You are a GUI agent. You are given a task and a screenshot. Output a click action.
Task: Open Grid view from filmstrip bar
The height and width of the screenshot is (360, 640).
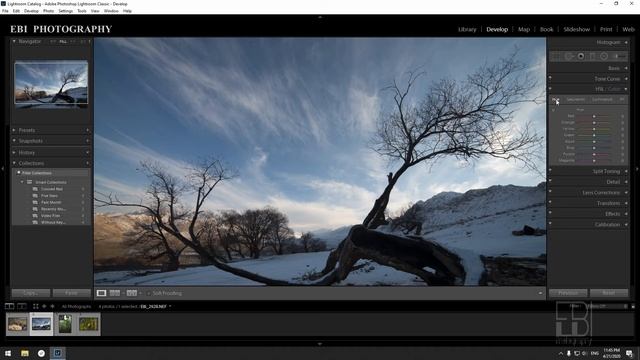click(x=36, y=306)
